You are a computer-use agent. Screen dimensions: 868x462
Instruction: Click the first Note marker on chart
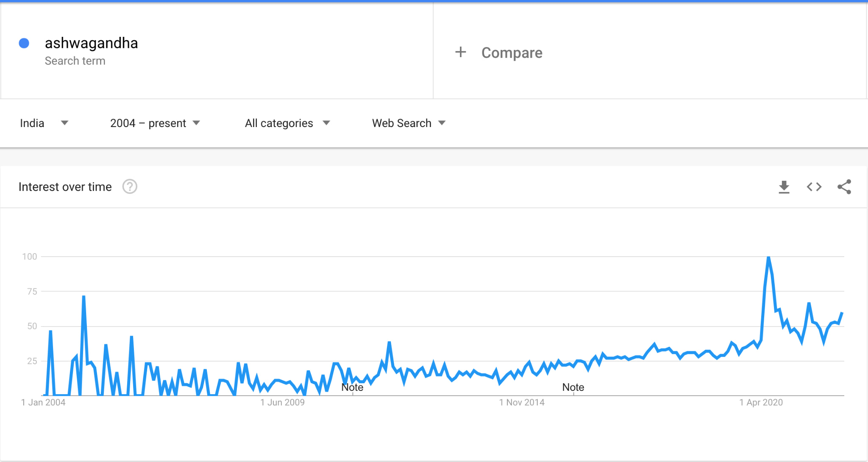[352, 387]
